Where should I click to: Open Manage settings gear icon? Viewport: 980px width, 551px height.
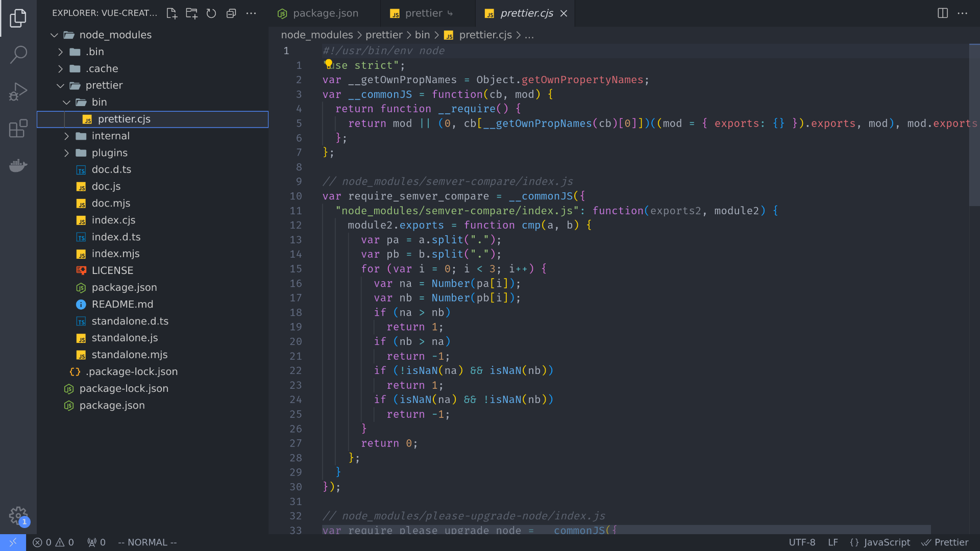coord(18,516)
